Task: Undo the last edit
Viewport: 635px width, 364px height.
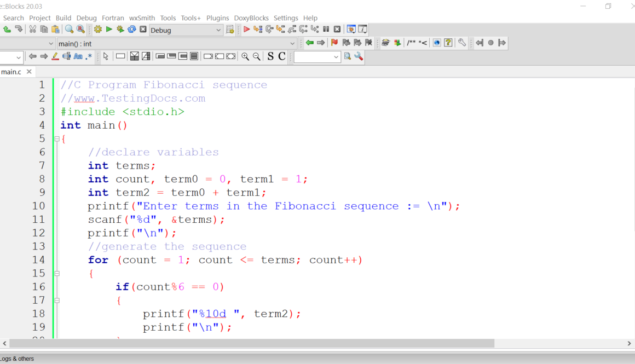Action: (x=7, y=29)
